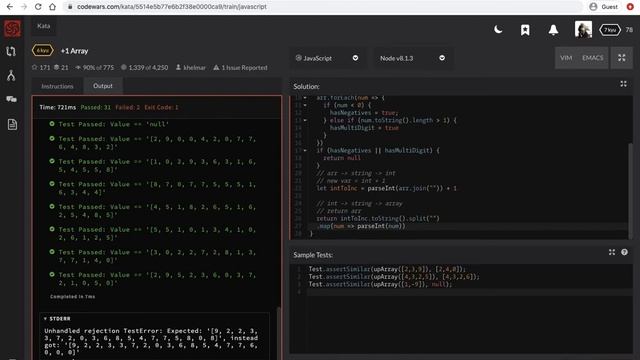Open the Docs document sidebar icon

pos(12,124)
